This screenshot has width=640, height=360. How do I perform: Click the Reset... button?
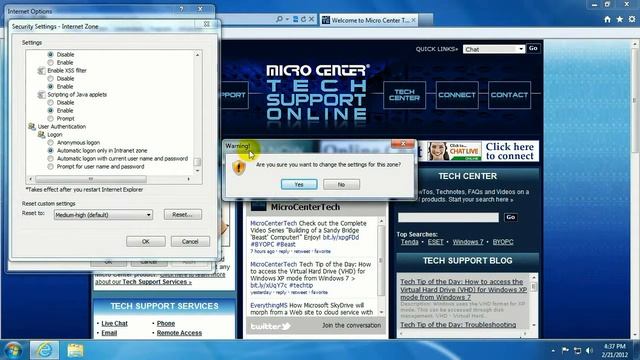pyautogui.click(x=182, y=214)
